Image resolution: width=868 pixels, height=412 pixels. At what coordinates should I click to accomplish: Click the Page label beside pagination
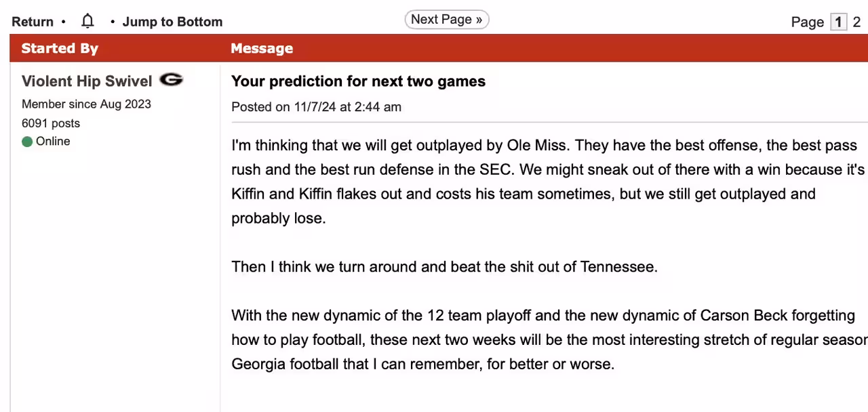pyautogui.click(x=807, y=22)
